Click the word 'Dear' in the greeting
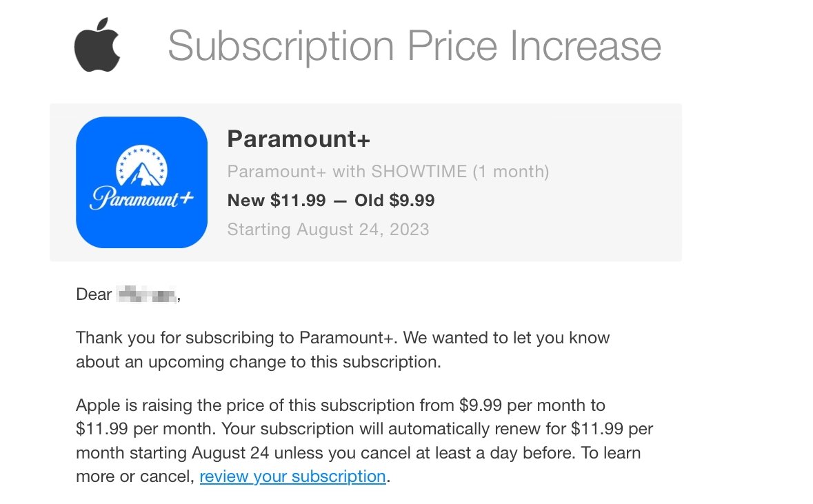The width and height of the screenshot is (813, 504). pos(94,295)
